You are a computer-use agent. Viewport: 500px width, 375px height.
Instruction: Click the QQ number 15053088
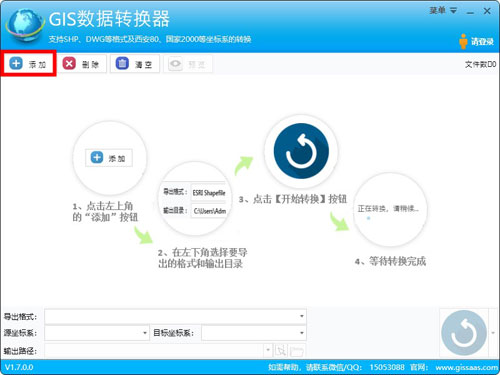coord(387,367)
